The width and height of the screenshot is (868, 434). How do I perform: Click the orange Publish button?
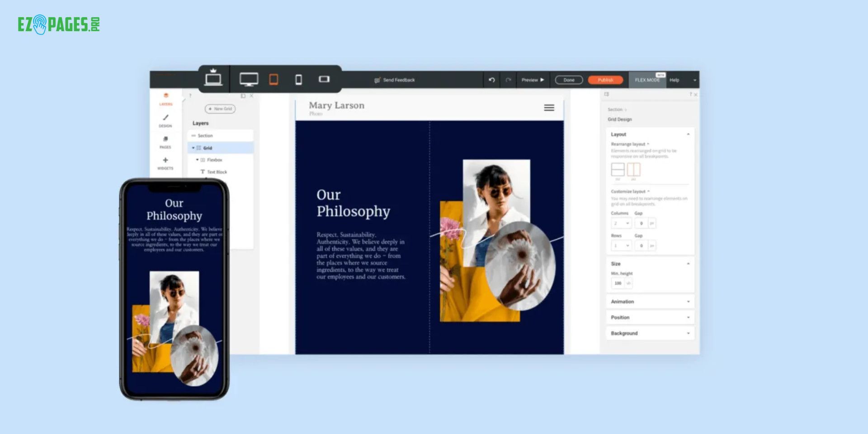click(605, 80)
